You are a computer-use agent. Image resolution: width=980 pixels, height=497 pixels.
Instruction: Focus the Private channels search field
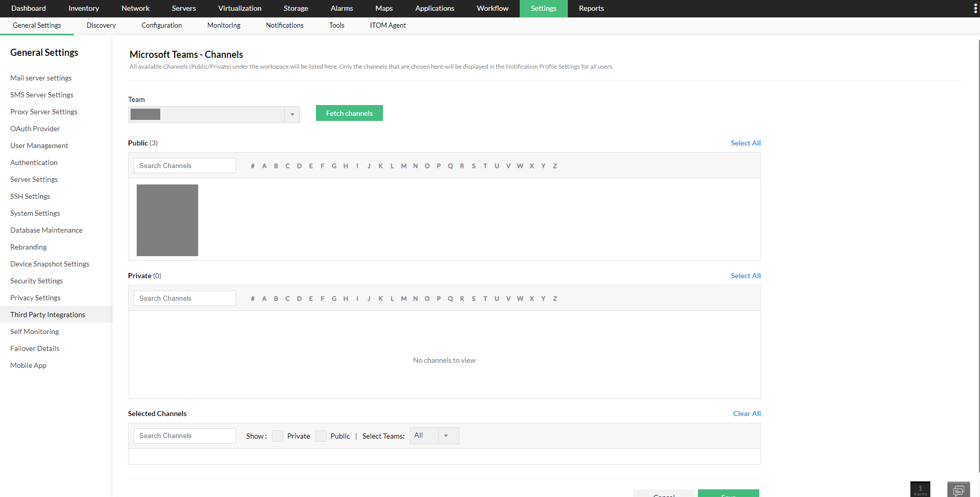click(185, 298)
